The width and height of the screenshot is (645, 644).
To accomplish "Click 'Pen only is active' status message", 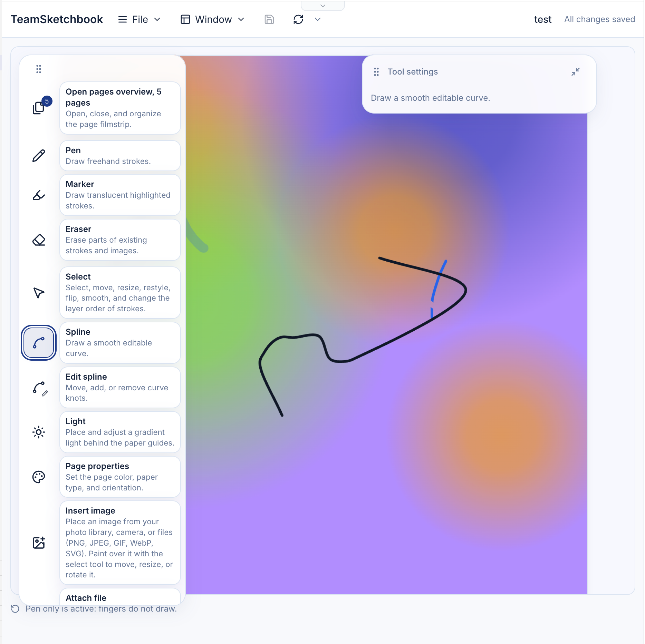I will [x=101, y=608].
